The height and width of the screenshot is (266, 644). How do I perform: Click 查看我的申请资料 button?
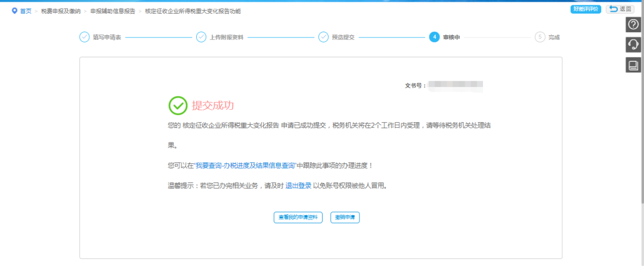coord(298,218)
